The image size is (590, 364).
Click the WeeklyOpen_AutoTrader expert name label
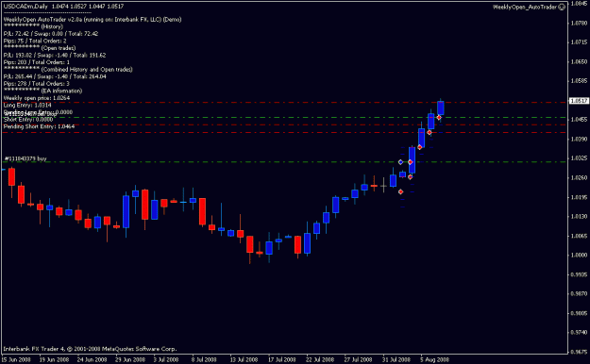525,7
